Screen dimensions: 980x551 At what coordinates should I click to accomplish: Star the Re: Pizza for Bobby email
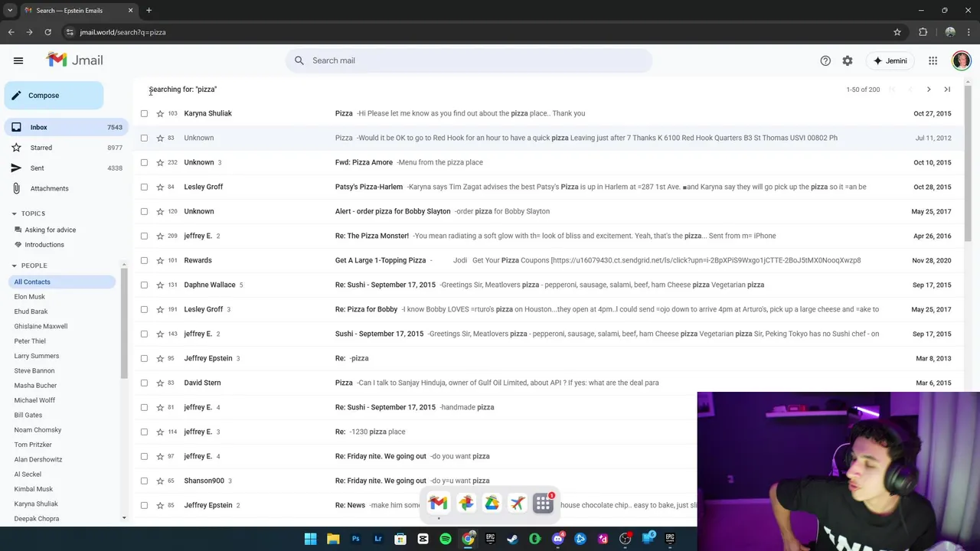pos(160,309)
